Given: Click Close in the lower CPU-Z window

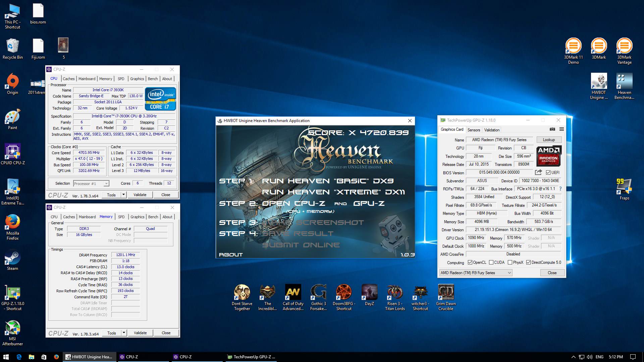Looking at the screenshot, I should click(166, 333).
